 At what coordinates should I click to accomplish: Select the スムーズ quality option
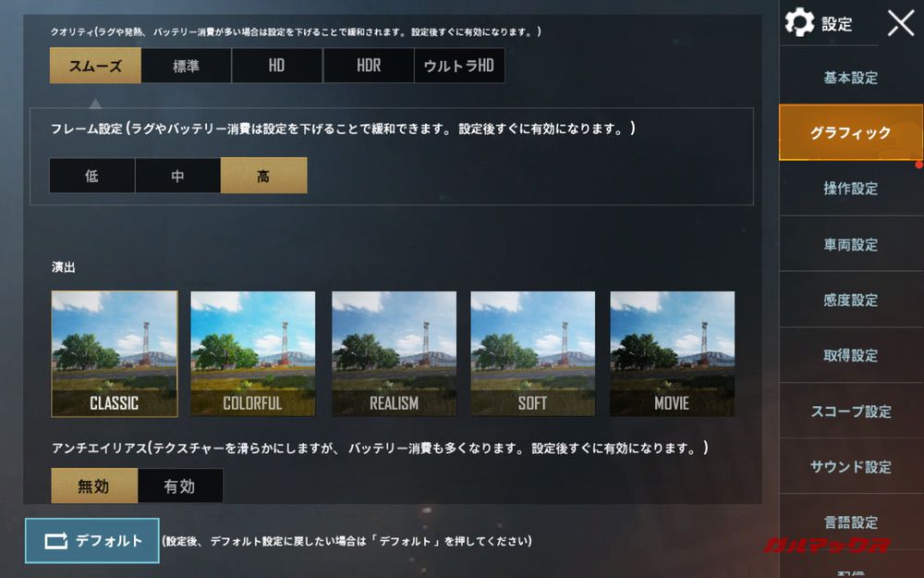click(95, 66)
